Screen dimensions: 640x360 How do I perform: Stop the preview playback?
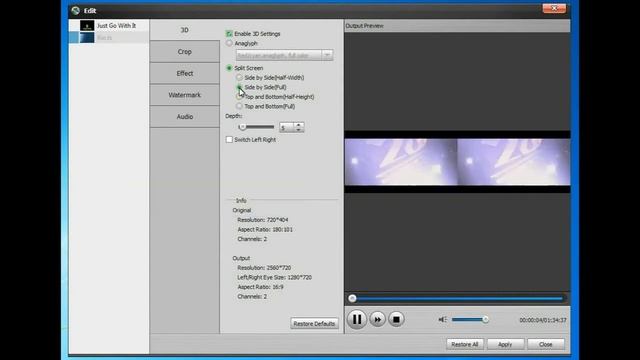396,319
